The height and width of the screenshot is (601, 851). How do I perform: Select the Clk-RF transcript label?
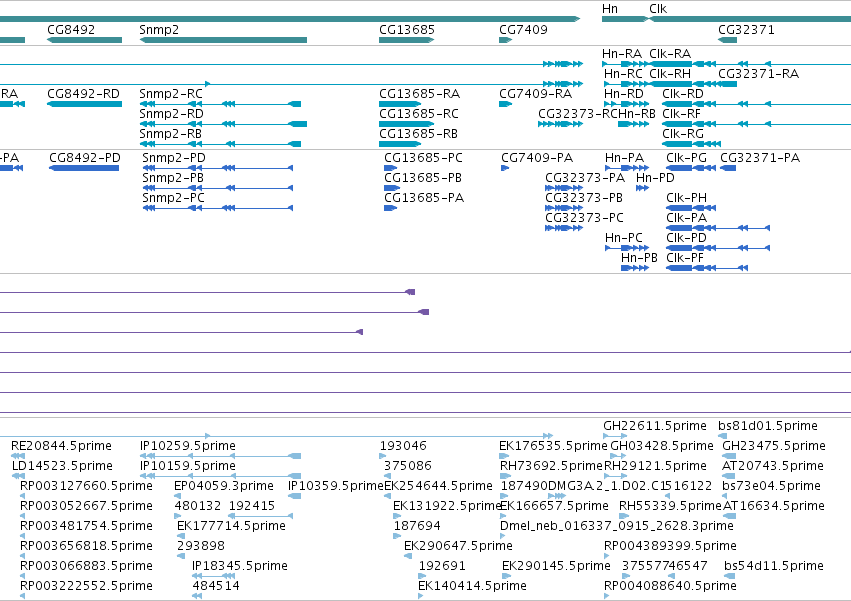pos(681,114)
